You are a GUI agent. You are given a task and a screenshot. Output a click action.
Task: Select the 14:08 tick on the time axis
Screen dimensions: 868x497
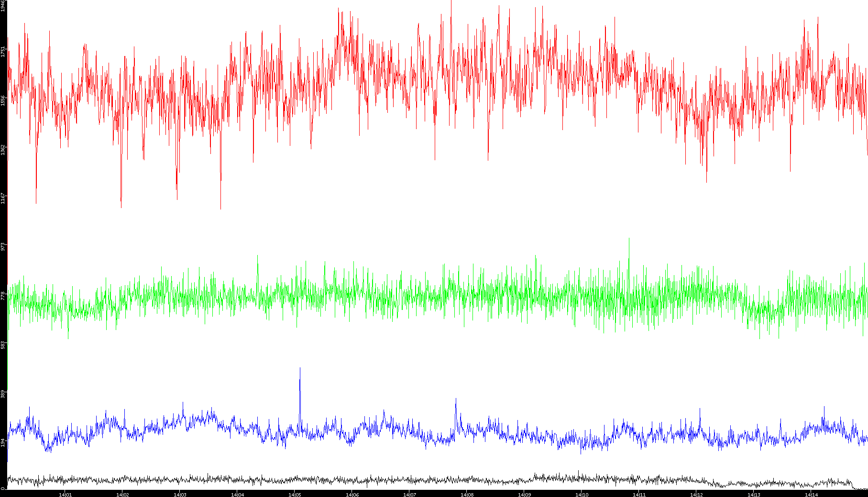467,494
